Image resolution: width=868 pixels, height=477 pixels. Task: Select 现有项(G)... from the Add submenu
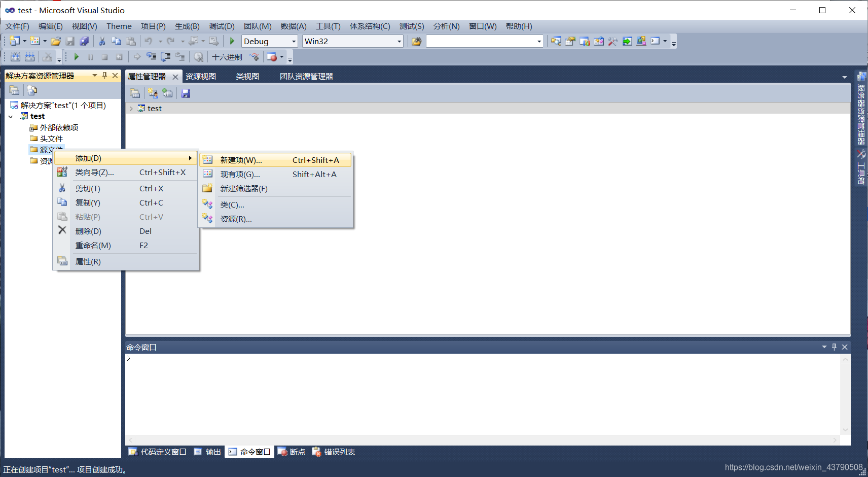pyautogui.click(x=276, y=175)
